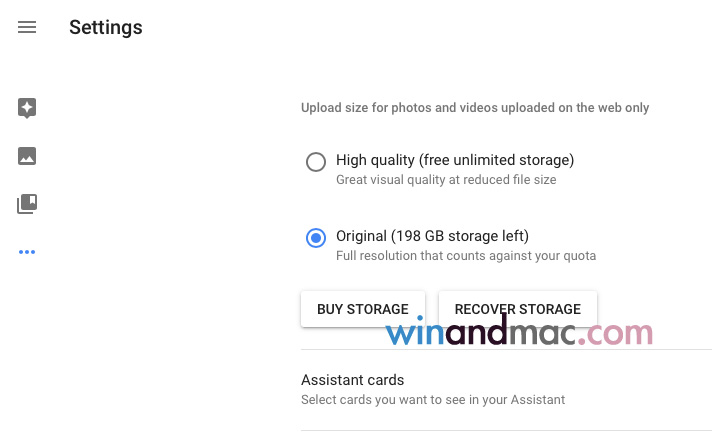The height and width of the screenshot is (434, 712).
Task: Show more sidebar options (three dots)
Action: [27, 252]
